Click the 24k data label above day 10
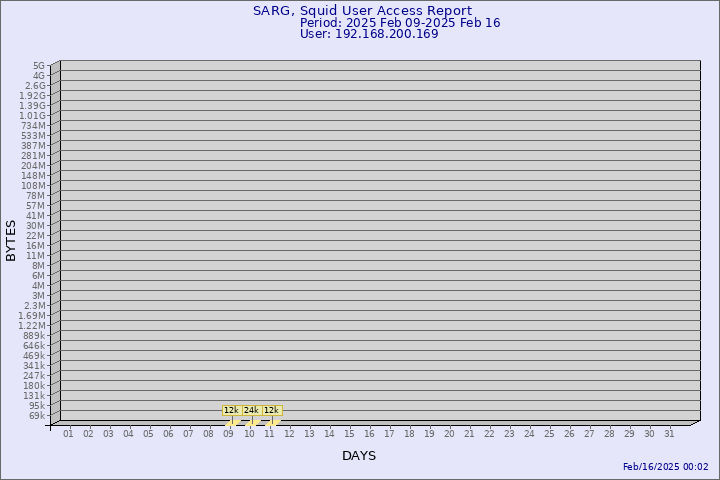 pos(251,410)
